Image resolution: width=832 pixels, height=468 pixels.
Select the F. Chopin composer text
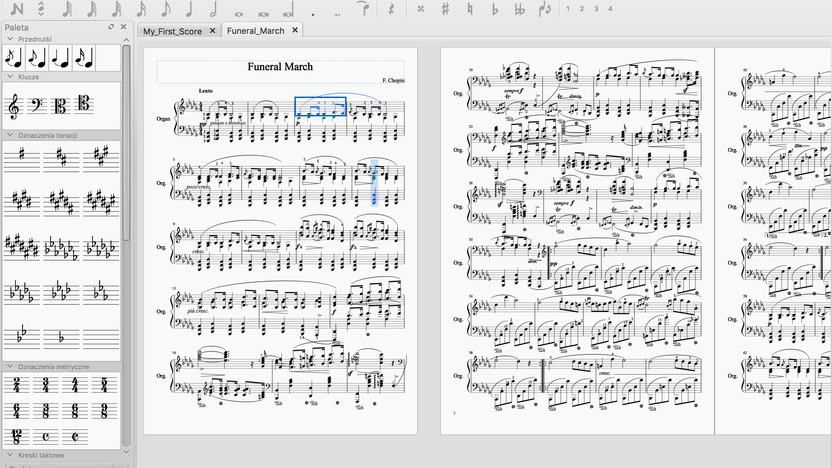(393, 80)
